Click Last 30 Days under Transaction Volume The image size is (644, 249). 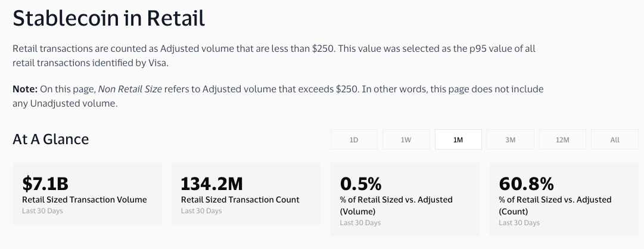[42, 211]
